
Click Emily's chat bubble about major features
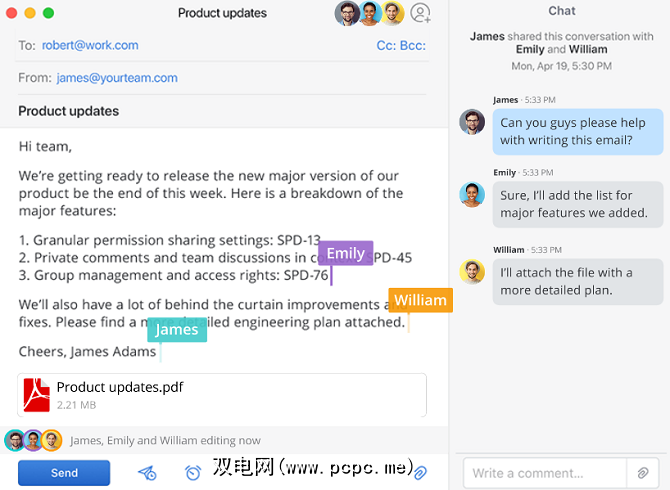[x=578, y=204]
